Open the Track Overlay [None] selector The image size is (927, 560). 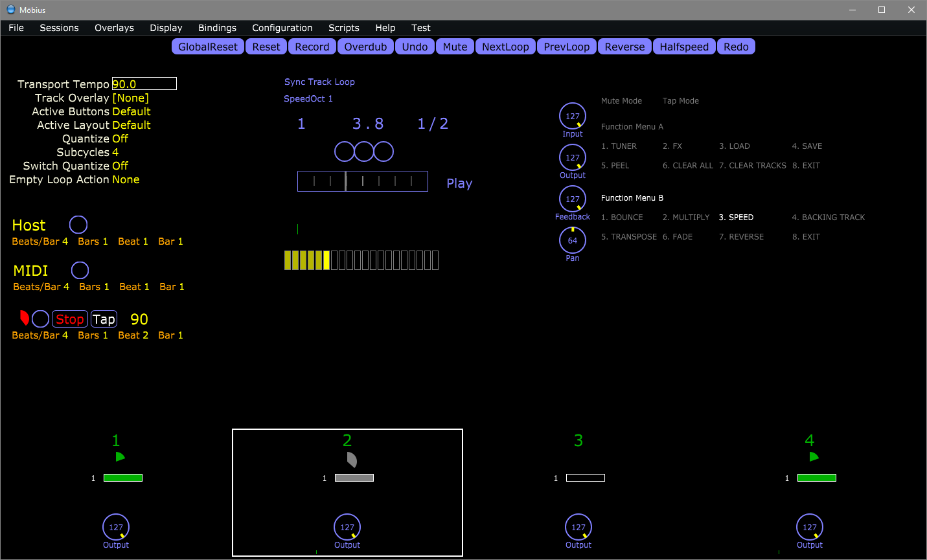tap(131, 98)
